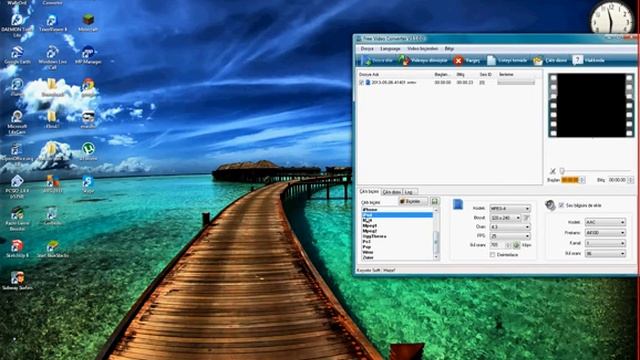
Task: Open the Çıktı dizini output folder icon
Action: pyautogui.click(x=538, y=61)
